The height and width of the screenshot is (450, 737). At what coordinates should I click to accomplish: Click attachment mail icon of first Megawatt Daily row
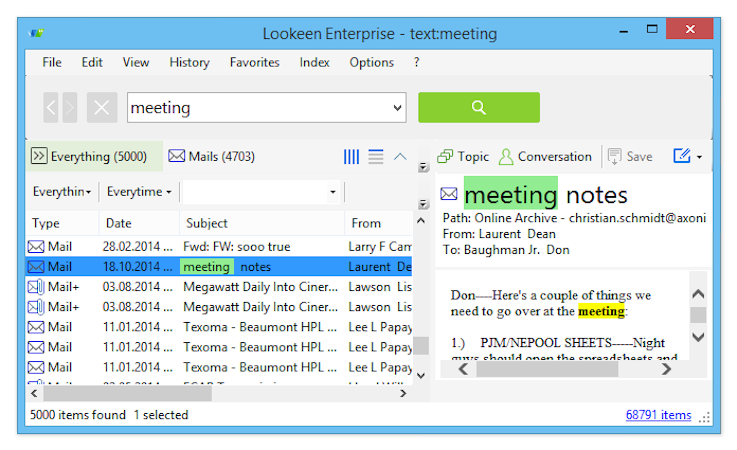click(36, 287)
